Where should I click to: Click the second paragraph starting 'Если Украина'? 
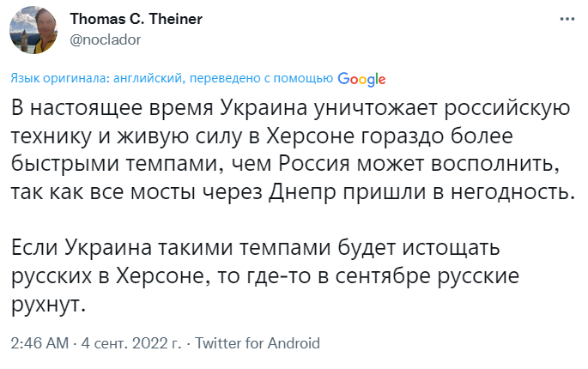[264, 275]
